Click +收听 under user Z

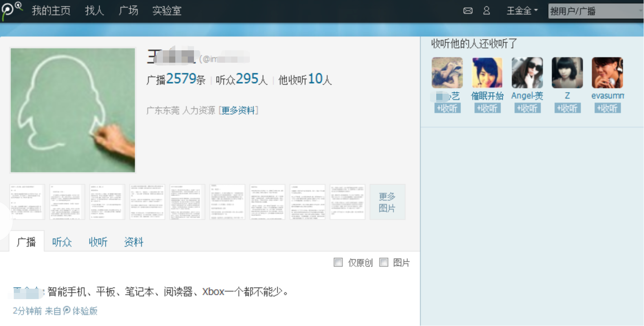567,108
